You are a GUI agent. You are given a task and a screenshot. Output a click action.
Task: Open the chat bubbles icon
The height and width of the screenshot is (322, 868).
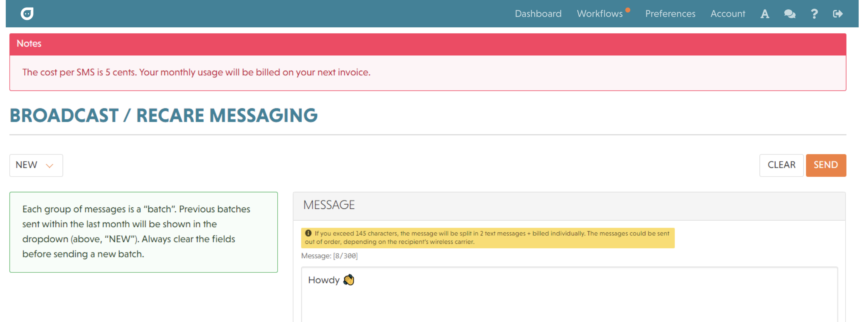pyautogui.click(x=790, y=14)
